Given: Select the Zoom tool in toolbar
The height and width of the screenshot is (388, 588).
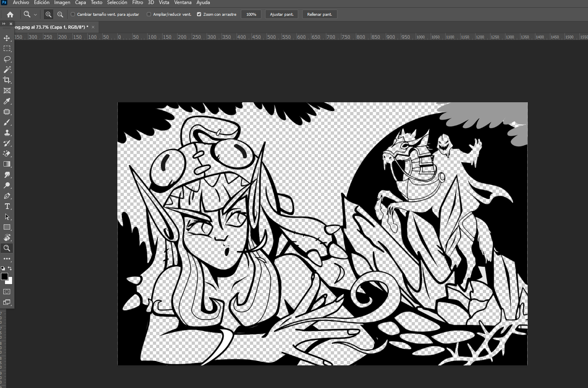Looking at the screenshot, I should click(x=7, y=248).
